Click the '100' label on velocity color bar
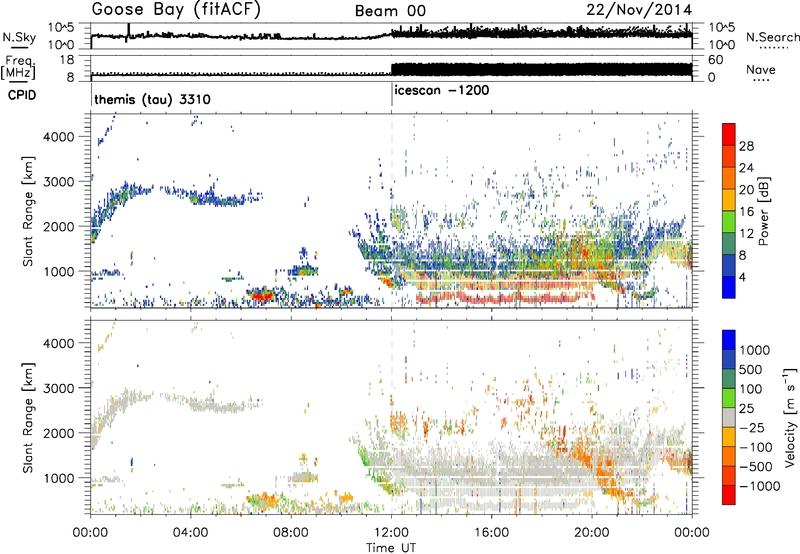Image resolution: width=800 pixels, height=554 pixels. (751, 389)
